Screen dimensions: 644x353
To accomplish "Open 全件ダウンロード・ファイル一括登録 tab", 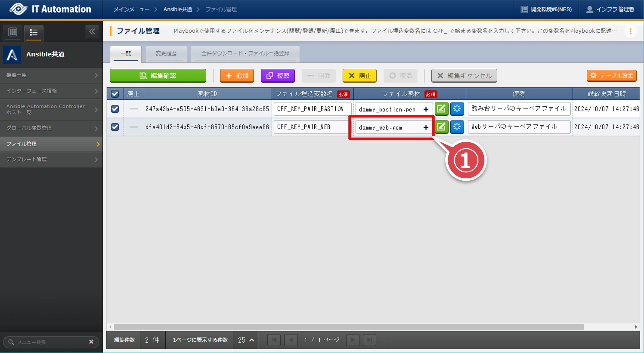I will coord(245,53).
